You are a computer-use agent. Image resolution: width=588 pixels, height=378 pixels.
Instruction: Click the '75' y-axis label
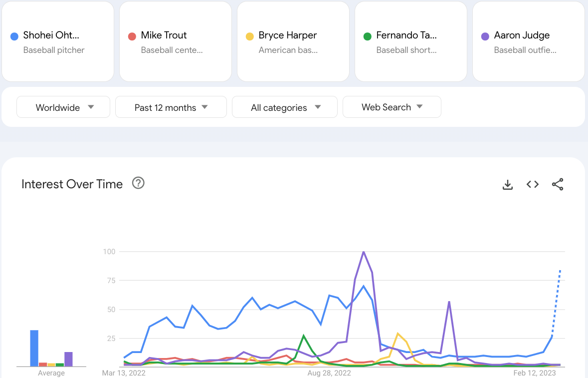111,281
